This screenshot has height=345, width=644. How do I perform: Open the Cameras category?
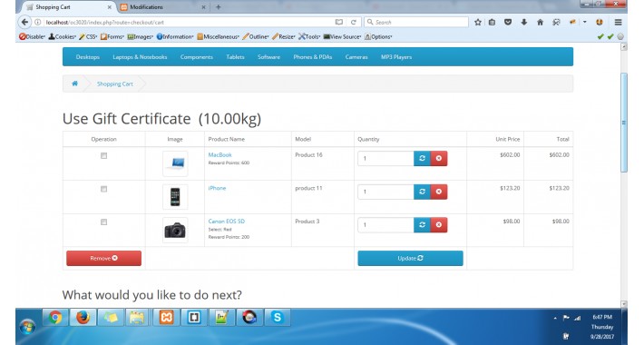(x=356, y=57)
